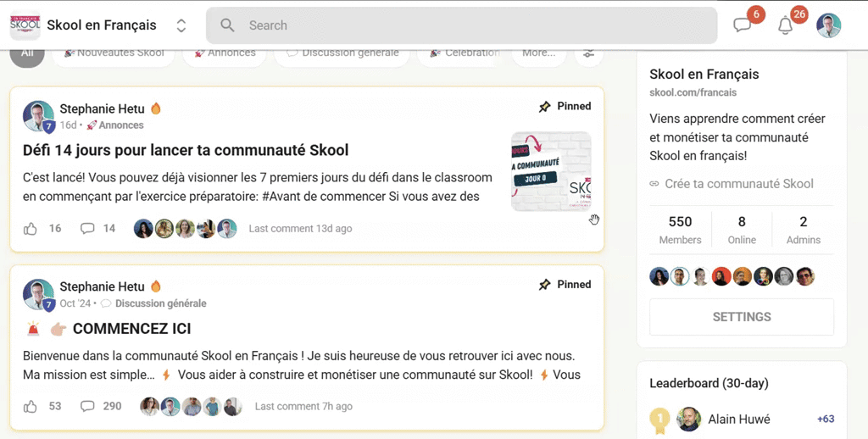Open comments bubble showing 290
Viewport: 868px width, 439px height.
pos(87,406)
